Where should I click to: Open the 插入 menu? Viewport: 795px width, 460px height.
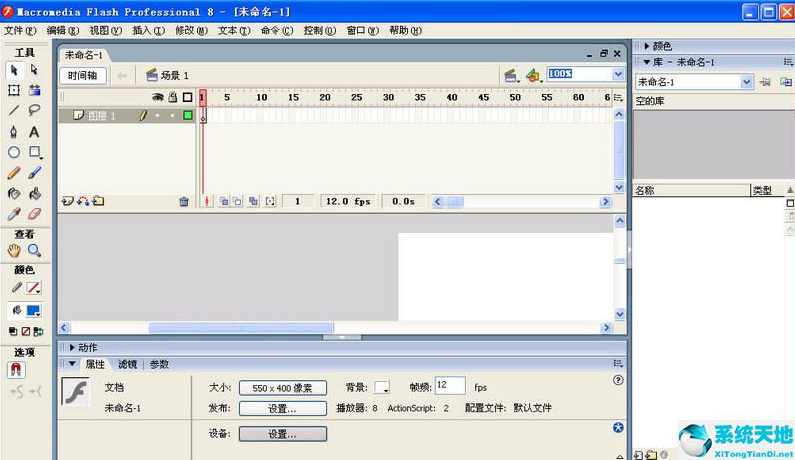pos(149,30)
